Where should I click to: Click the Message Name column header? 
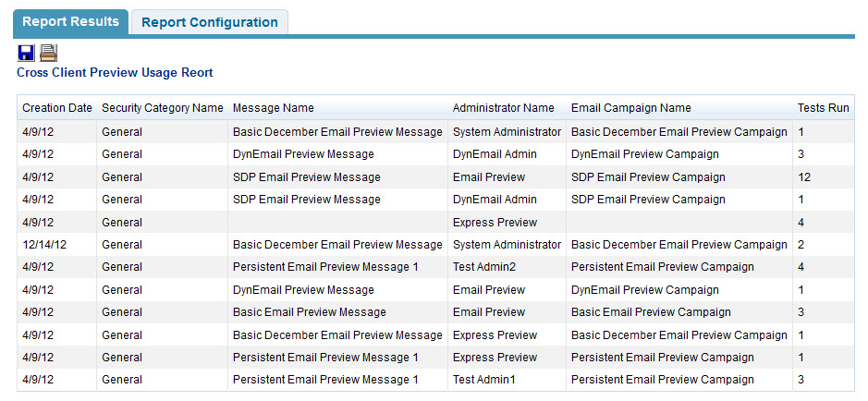pyautogui.click(x=274, y=108)
